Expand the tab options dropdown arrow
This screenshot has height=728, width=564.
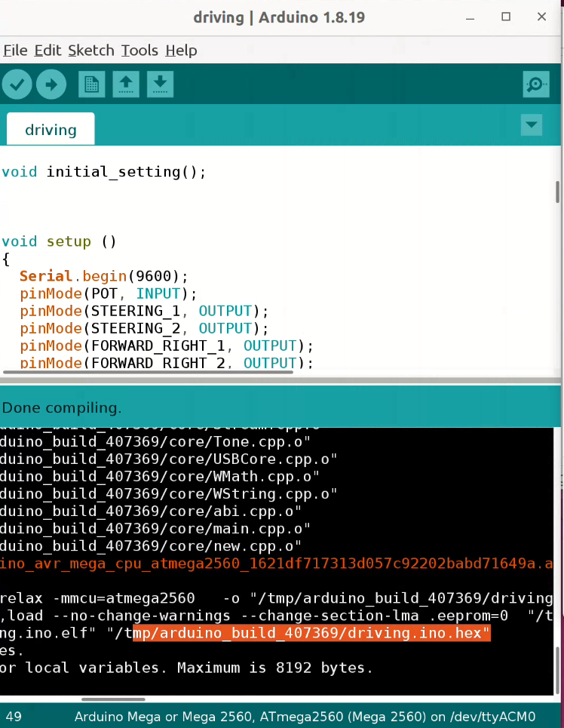[x=532, y=125]
